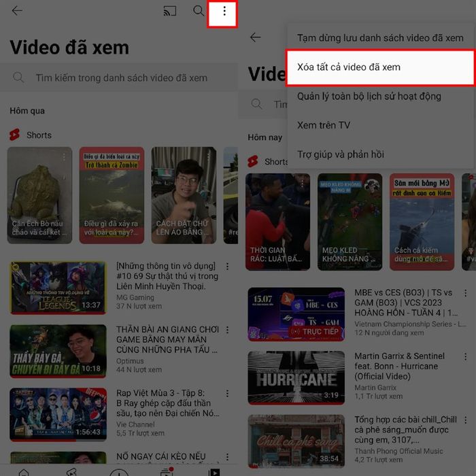476x476 pixels.
Task: Click 'Optimus' channel name
Action: coord(130,361)
